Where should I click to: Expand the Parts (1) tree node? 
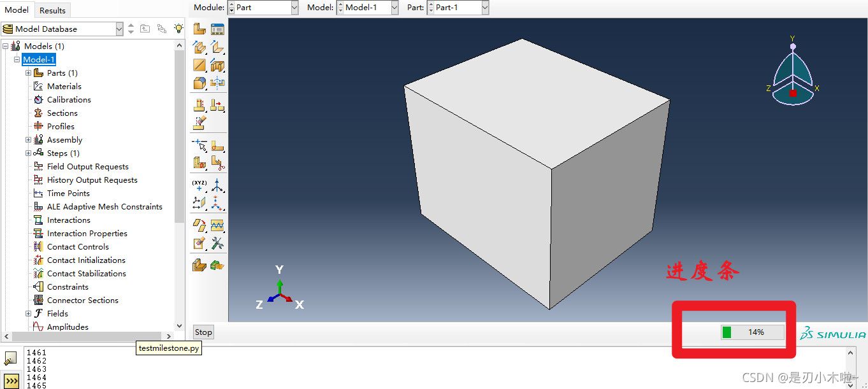pyautogui.click(x=28, y=73)
